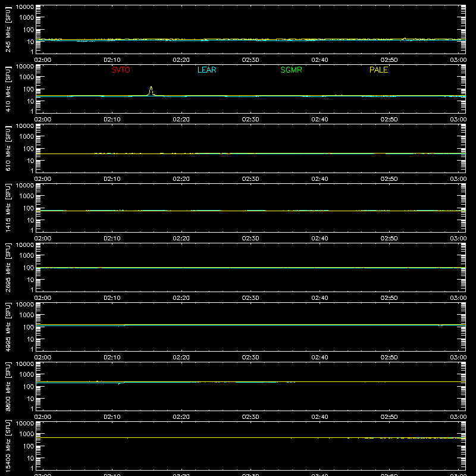Click 02:20 time label below 1415 MHz plot
The width and height of the screenshot is (476, 476).
pos(181,239)
